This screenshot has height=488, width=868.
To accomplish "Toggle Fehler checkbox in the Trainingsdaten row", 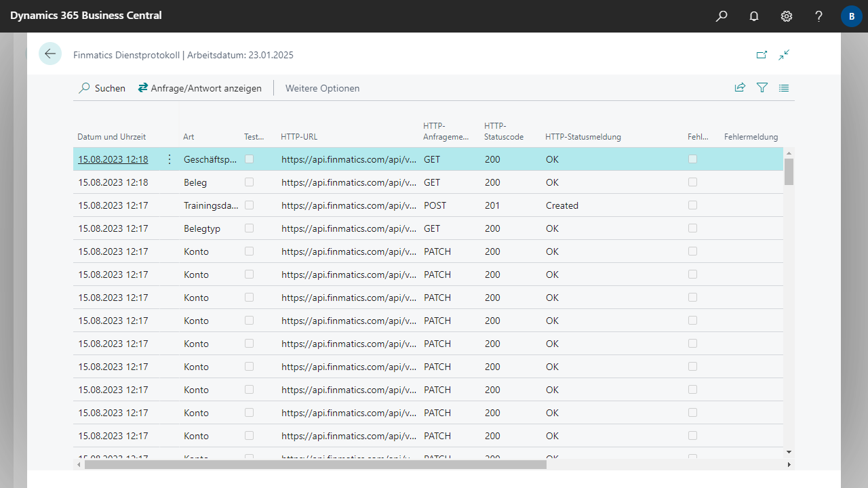I will pyautogui.click(x=692, y=205).
